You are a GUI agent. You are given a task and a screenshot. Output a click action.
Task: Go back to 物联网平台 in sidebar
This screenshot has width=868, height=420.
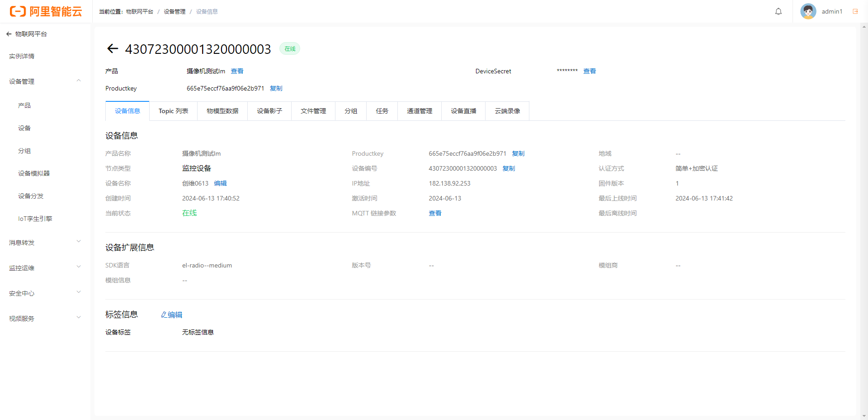[x=27, y=34]
